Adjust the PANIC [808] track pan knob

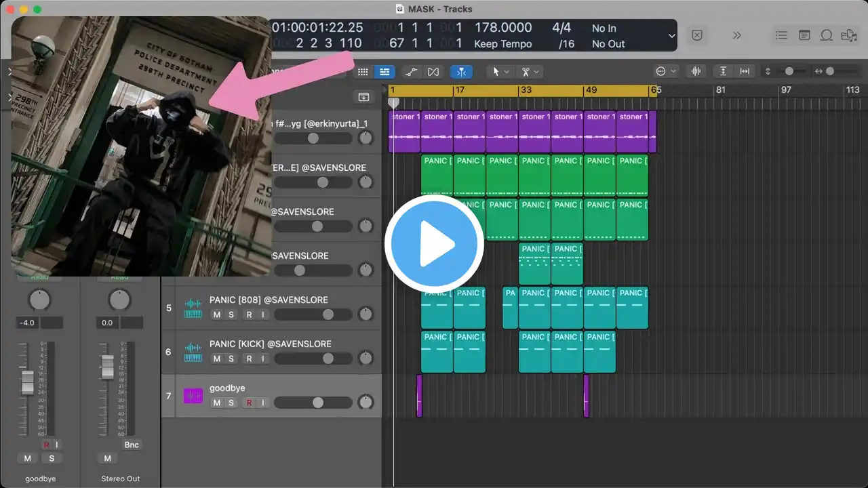366,314
